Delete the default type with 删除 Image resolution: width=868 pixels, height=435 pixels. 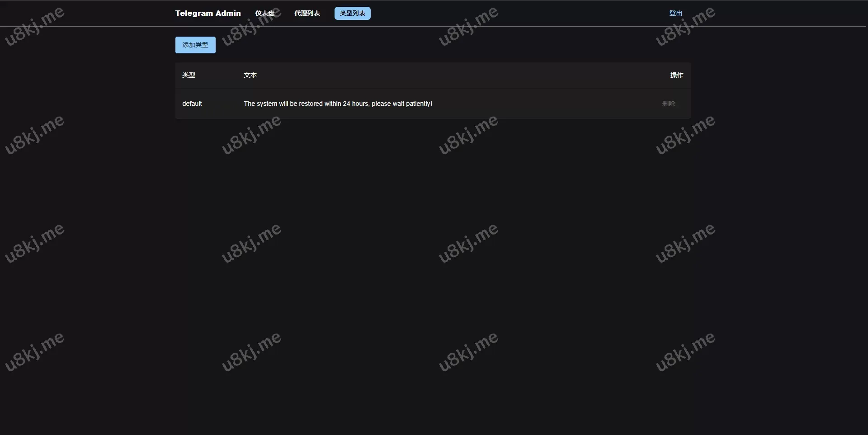[668, 104]
